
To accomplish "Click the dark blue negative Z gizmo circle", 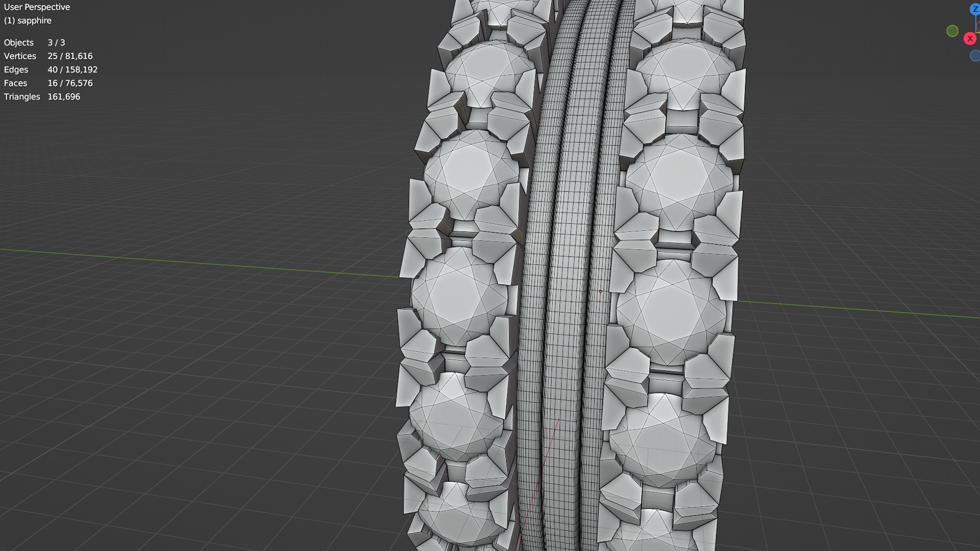I will (x=975, y=56).
